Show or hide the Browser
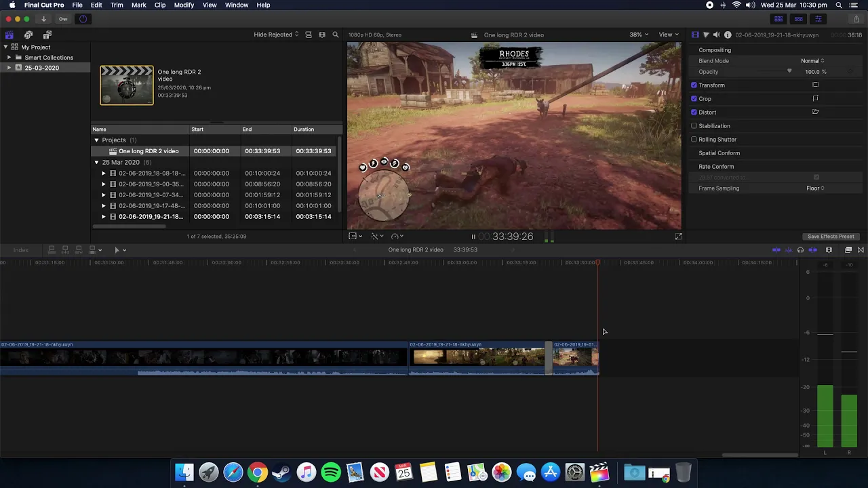Image resolution: width=868 pixels, height=488 pixels. (x=778, y=19)
